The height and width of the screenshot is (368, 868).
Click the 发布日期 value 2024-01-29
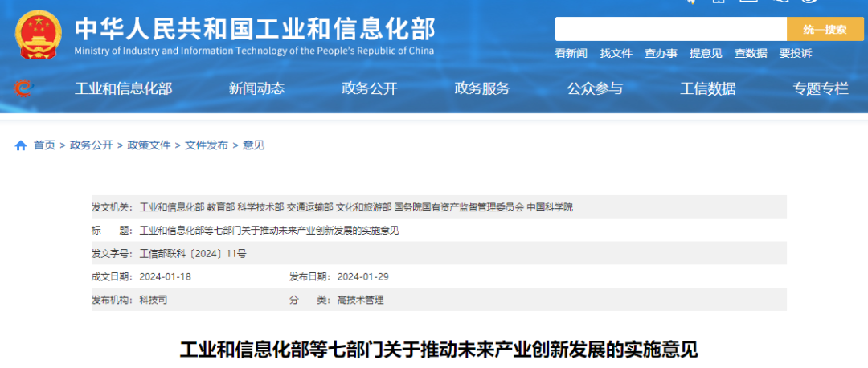click(363, 276)
